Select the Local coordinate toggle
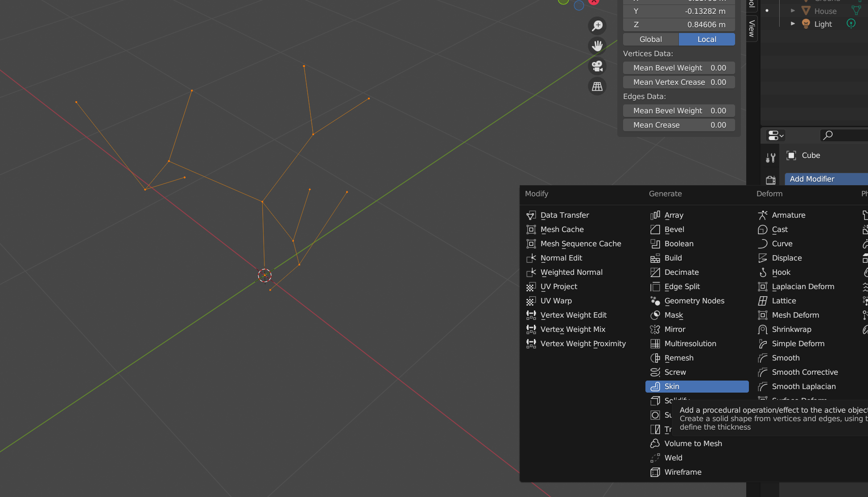Image resolution: width=868 pixels, height=497 pixels. (707, 39)
